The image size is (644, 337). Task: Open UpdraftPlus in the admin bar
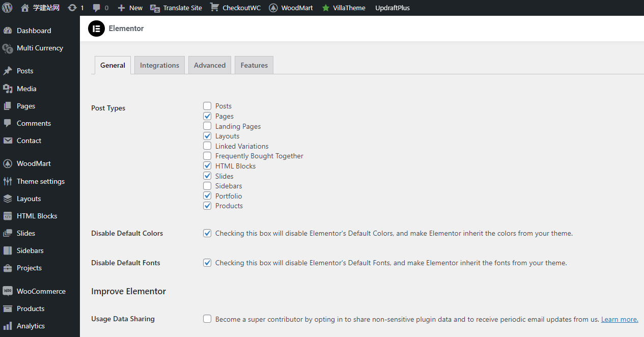click(392, 8)
